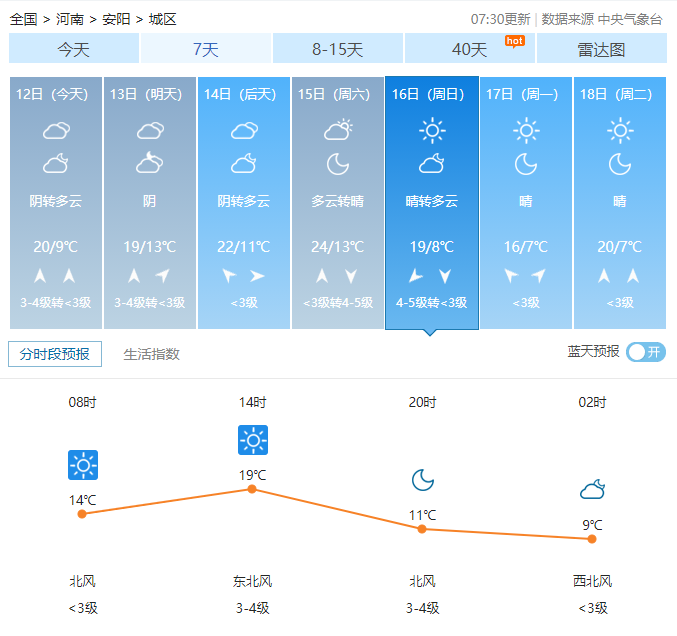The width and height of the screenshot is (677, 636).
Task: Click 9℃ point on temperature line
Action: (x=592, y=539)
